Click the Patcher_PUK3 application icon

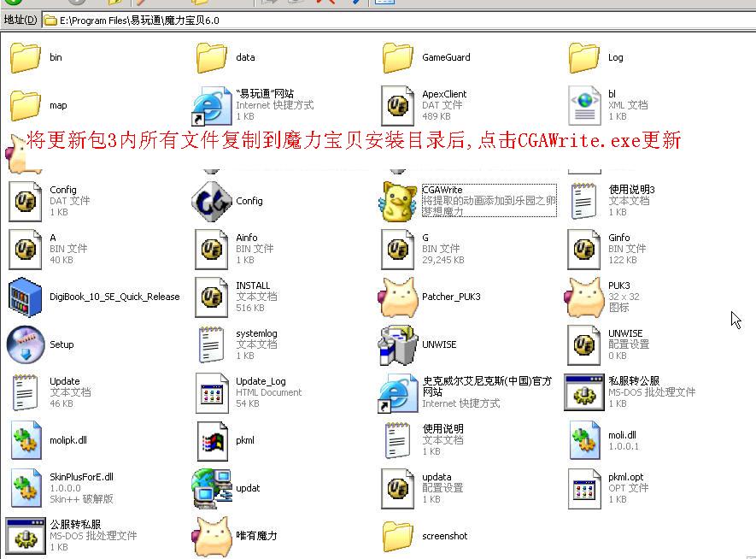tap(397, 297)
